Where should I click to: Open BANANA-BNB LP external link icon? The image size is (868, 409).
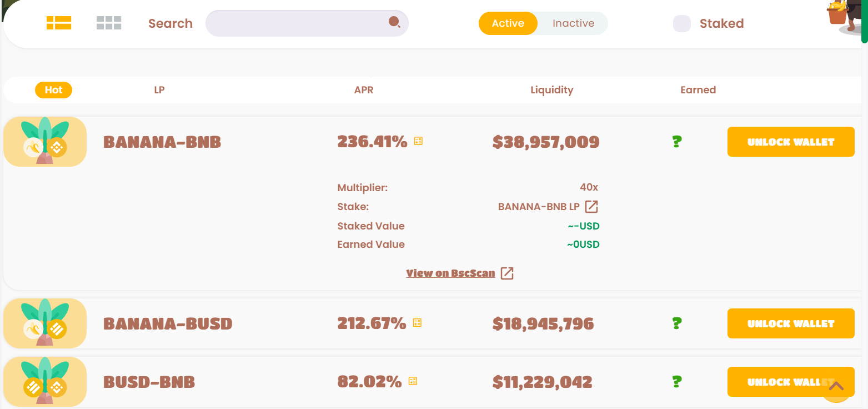(x=592, y=207)
